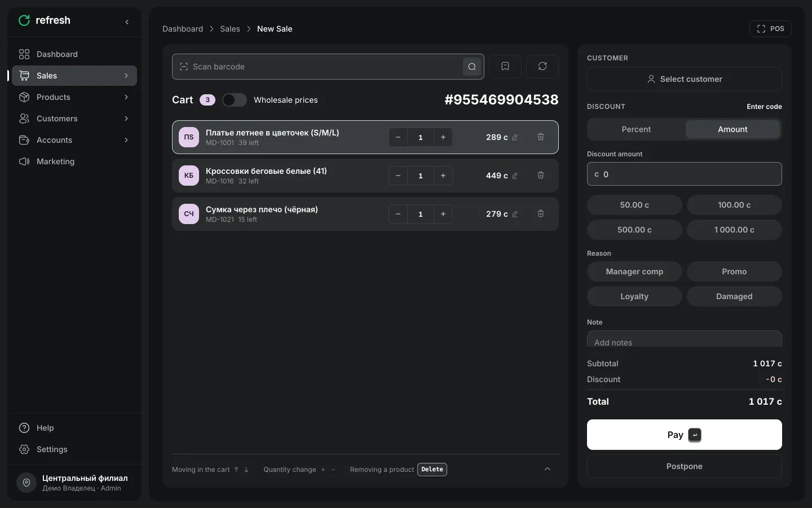Collapse keyboard shortcuts hint bar
This screenshot has height=508, width=812.
(x=547, y=469)
